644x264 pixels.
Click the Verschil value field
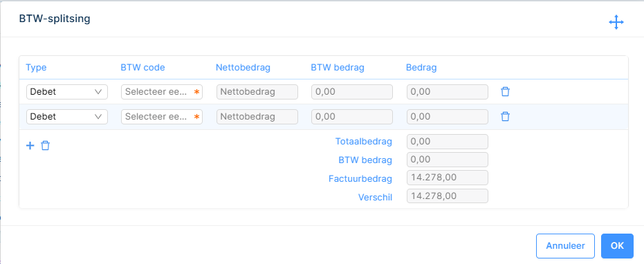pos(448,196)
